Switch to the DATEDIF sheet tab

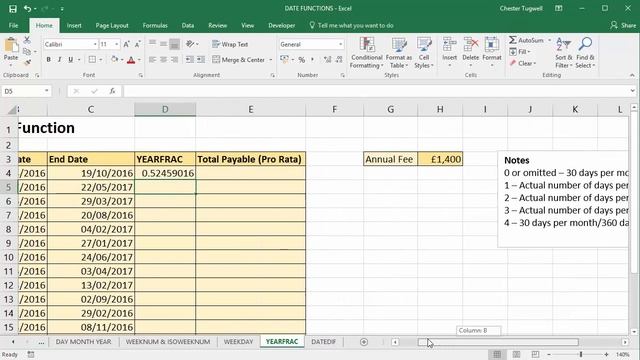click(324, 342)
